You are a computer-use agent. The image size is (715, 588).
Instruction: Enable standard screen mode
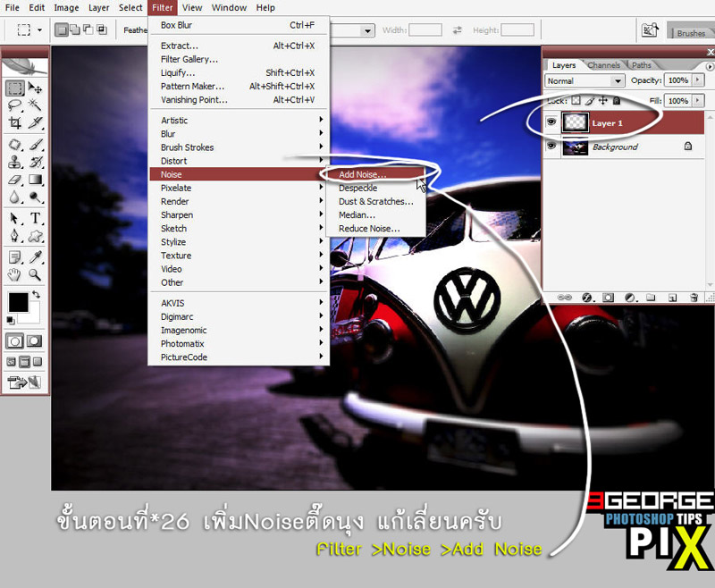pyautogui.click(x=12, y=362)
